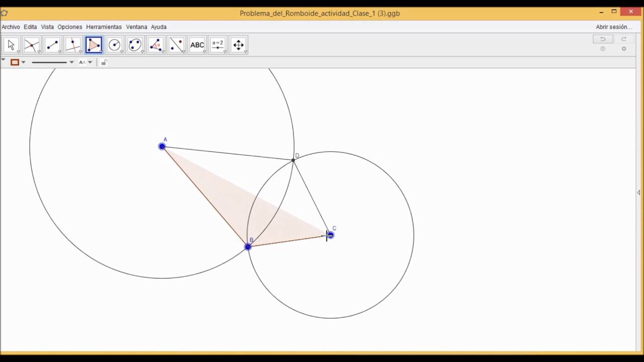Click point B on the polygon

click(x=248, y=247)
